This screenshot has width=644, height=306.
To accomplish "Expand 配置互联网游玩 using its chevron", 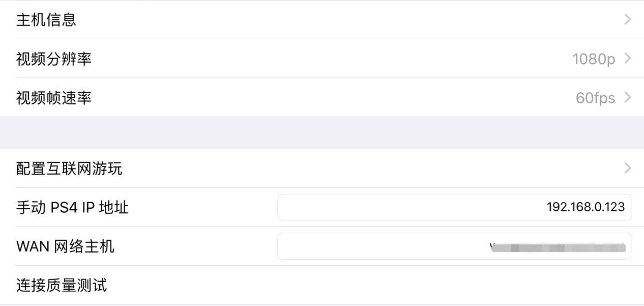I will (x=628, y=168).
